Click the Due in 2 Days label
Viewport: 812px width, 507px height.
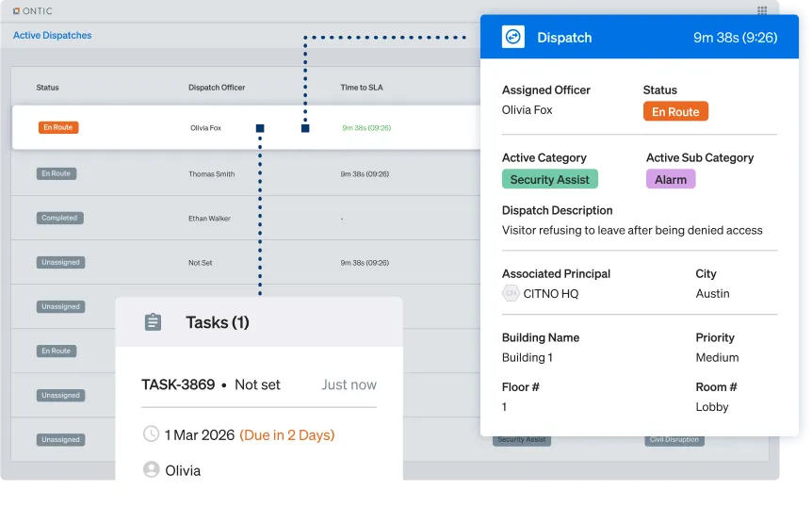click(x=287, y=435)
